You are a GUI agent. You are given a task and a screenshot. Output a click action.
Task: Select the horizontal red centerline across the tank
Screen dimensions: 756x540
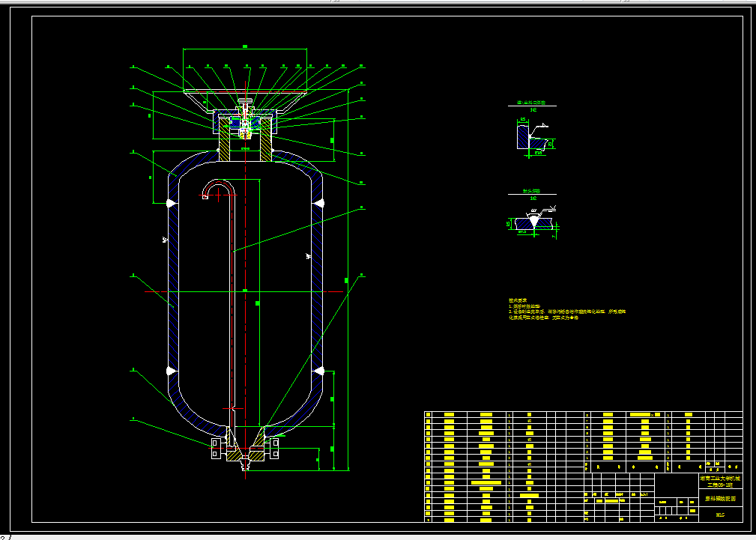(x=244, y=291)
